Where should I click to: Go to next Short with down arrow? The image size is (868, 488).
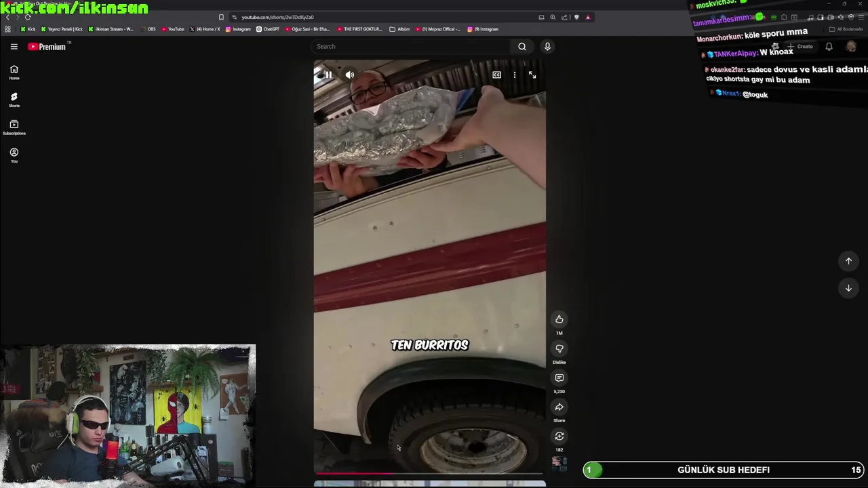pyautogui.click(x=848, y=288)
